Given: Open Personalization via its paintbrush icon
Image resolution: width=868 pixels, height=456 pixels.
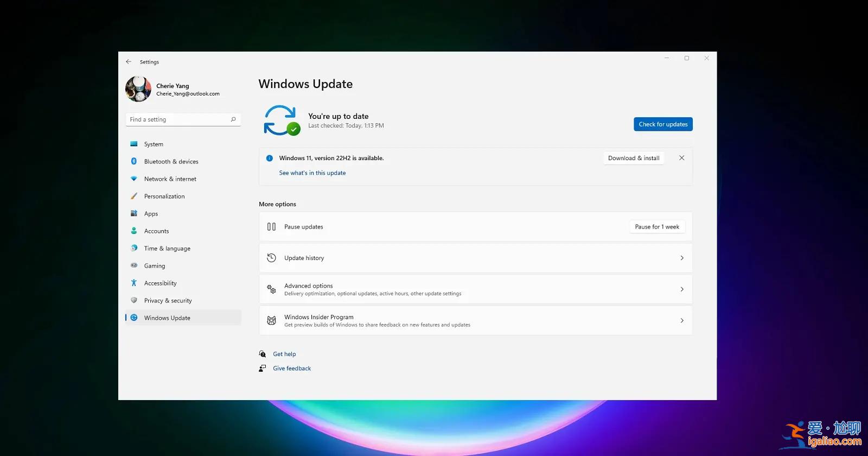Looking at the screenshot, I should tap(134, 197).
